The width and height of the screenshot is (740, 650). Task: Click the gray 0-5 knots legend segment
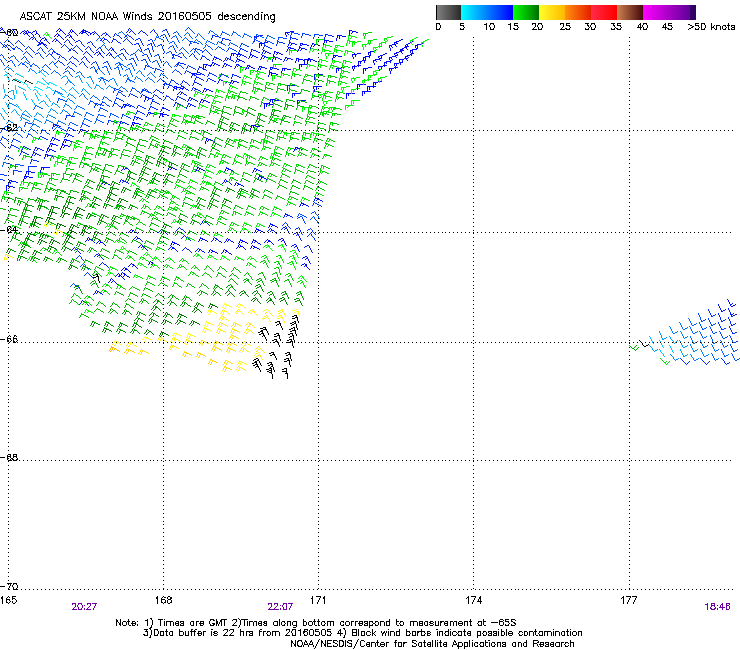(x=448, y=12)
